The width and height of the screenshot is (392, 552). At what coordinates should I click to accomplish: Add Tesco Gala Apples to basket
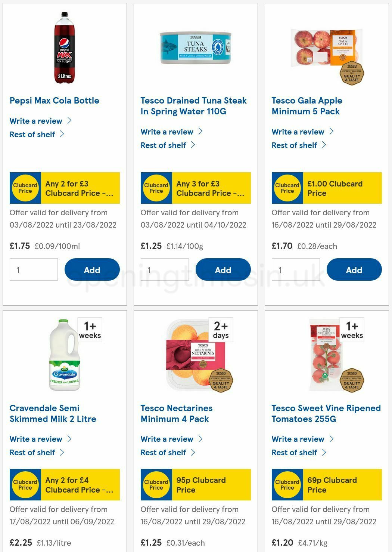tap(354, 269)
